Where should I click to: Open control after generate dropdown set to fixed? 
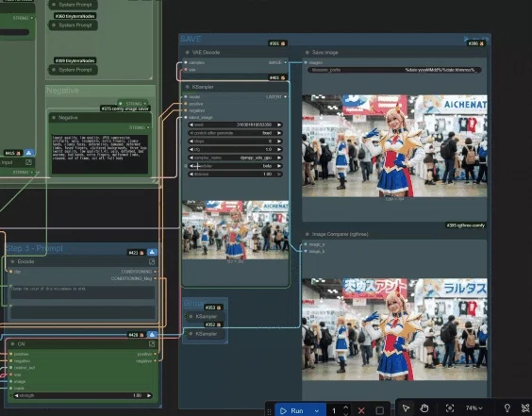tap(235, 133)
